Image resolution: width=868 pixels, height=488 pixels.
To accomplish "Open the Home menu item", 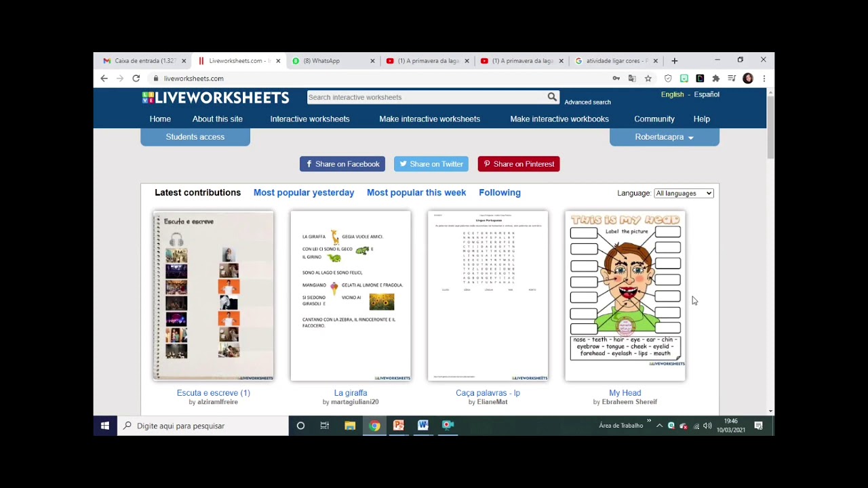I will point(160,119).
